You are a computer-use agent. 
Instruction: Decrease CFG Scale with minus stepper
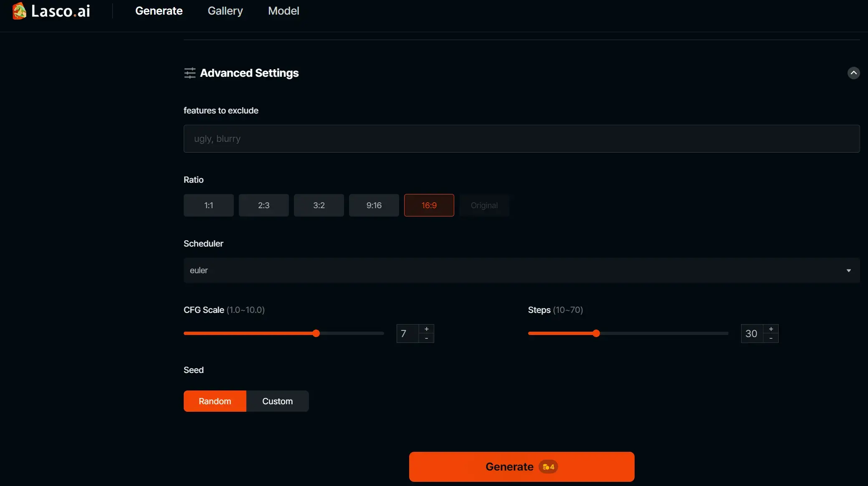click(x=426, y=338)
